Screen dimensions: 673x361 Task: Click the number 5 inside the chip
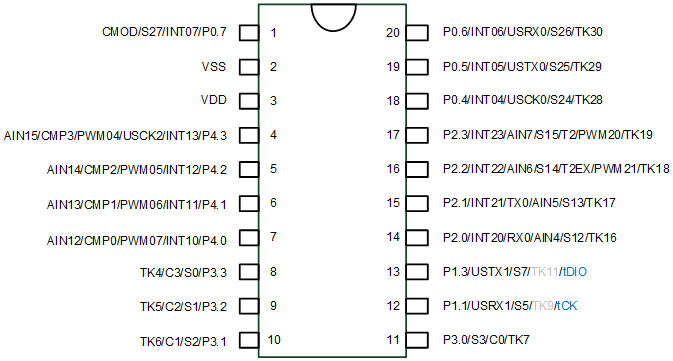click(273, 169)
